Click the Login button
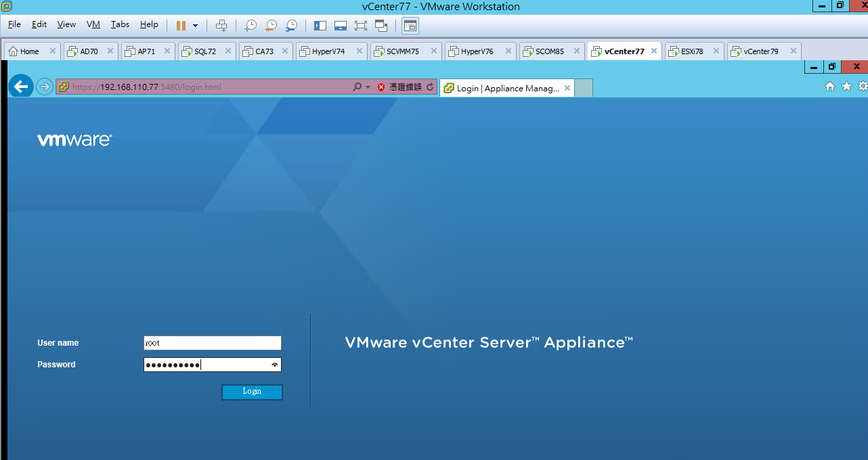868x460 pixels. 252,392
